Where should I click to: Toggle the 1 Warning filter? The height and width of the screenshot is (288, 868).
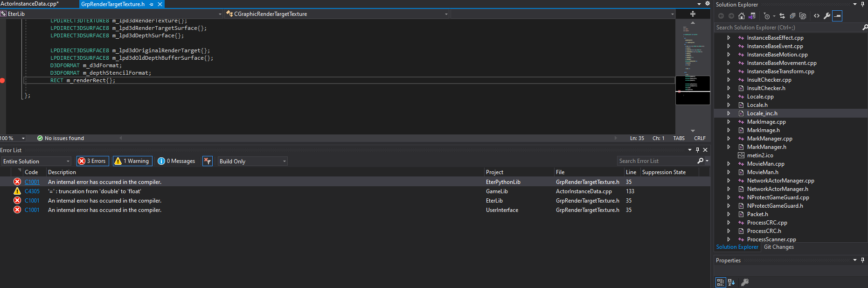(x=132, y=161)
